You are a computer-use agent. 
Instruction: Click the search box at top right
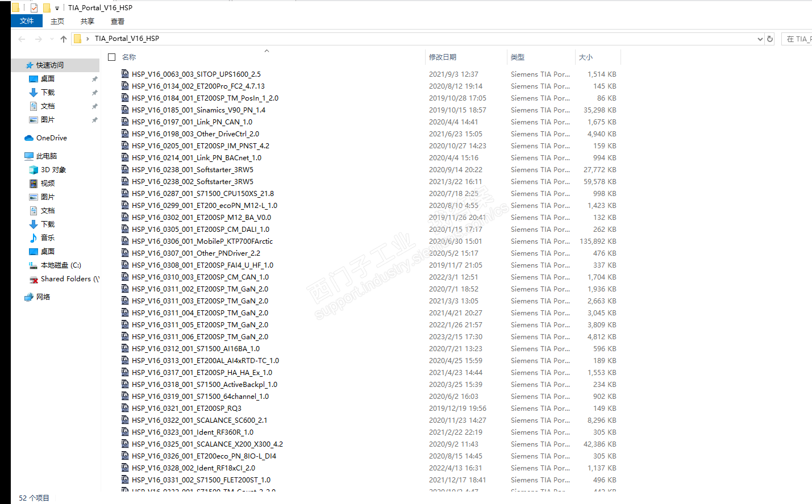point(797,39)
